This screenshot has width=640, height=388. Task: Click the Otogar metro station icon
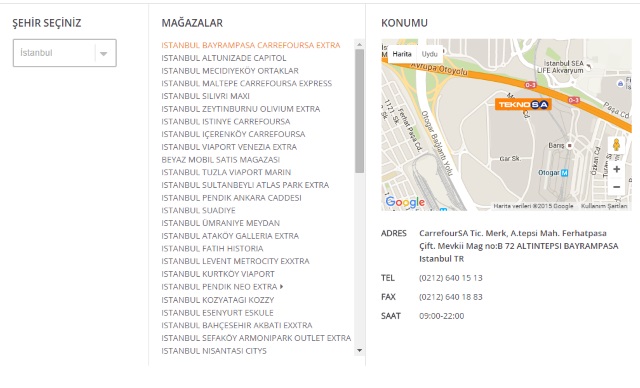(564, 173)
